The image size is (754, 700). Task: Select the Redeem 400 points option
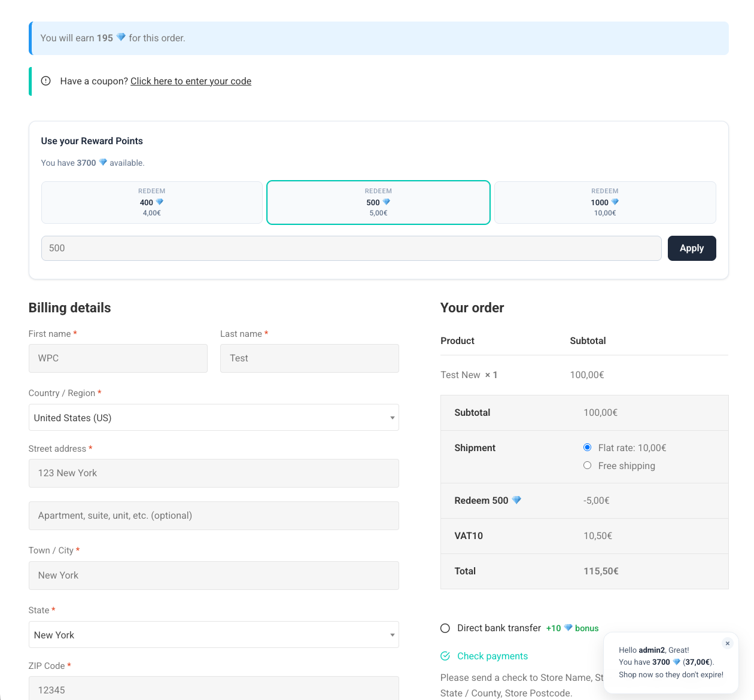pos(152,202)
